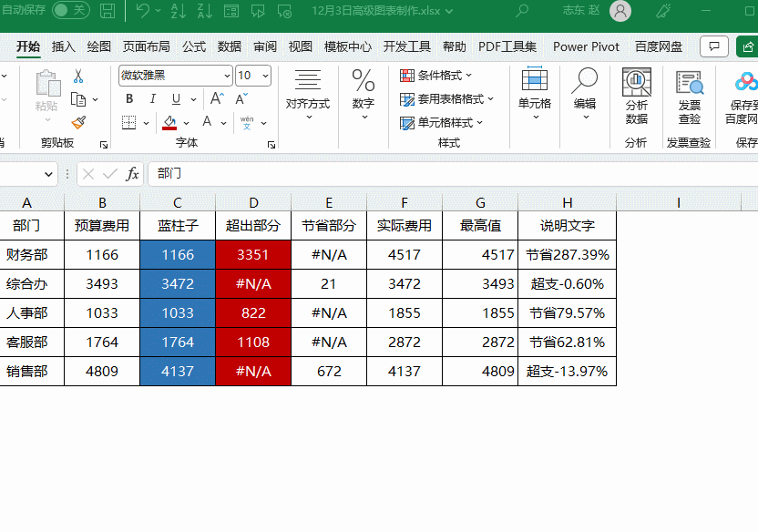Click the 发票查验 invoice check icon

(690, 97)
